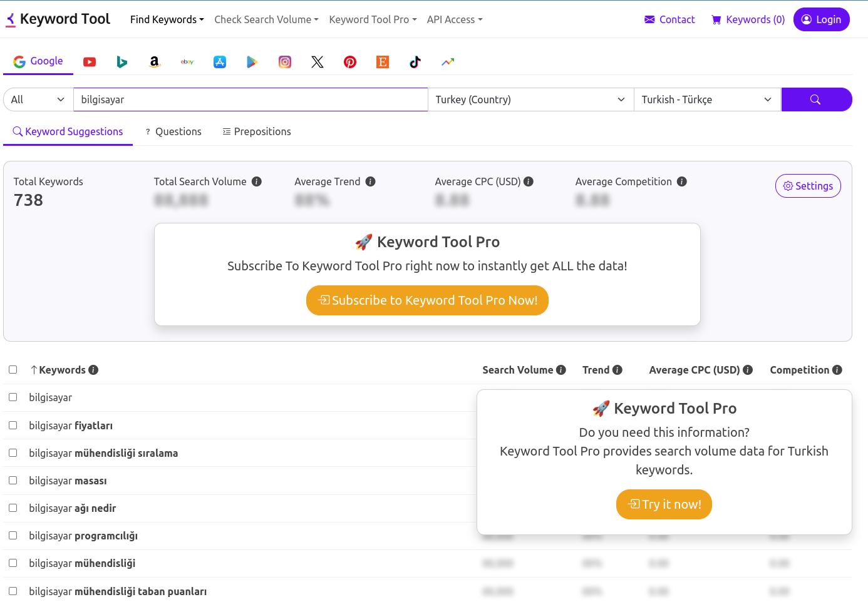Focus the 'bilgisayar' keyword search field
This screenshot has height=602, width=868.
[x=251, y=99]
